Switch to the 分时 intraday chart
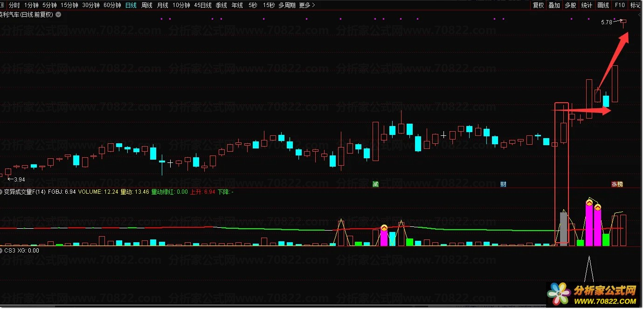The height and width of the screenshot is (309, 644). (x=14, y=5)
